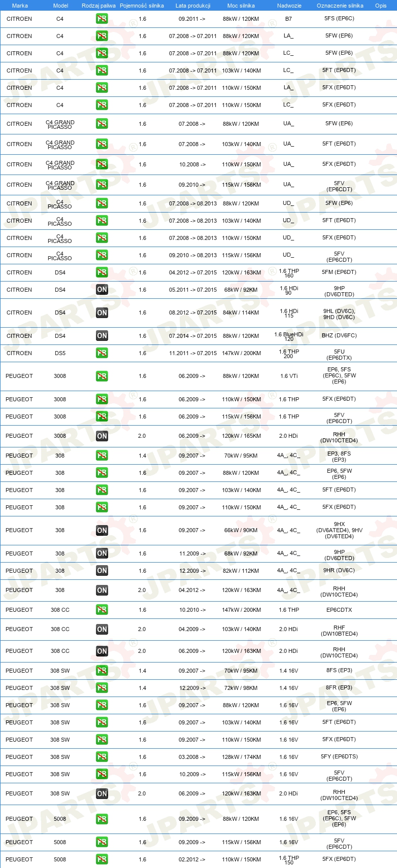397x868 pixels.
Task: Click the diesel ON icon in the Peugeot 308 66kW / 90KM row
Action: click(x=102, y=530)
